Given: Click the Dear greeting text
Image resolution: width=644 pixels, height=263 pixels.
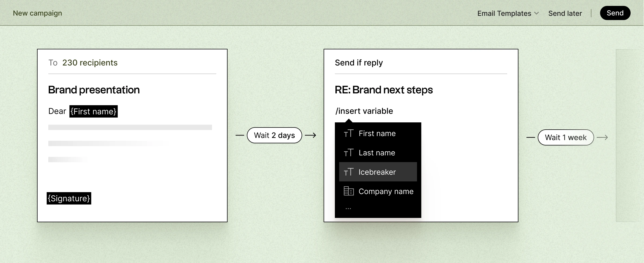Looking at the screenshot, I should [x=57, y=111].
